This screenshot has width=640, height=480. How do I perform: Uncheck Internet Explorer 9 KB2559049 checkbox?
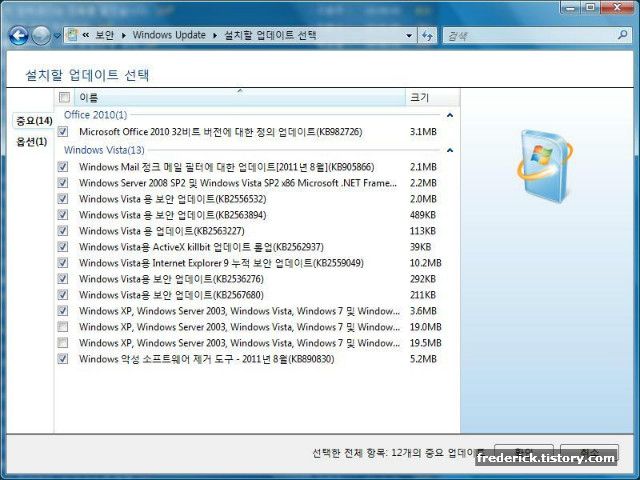(63, 262)
